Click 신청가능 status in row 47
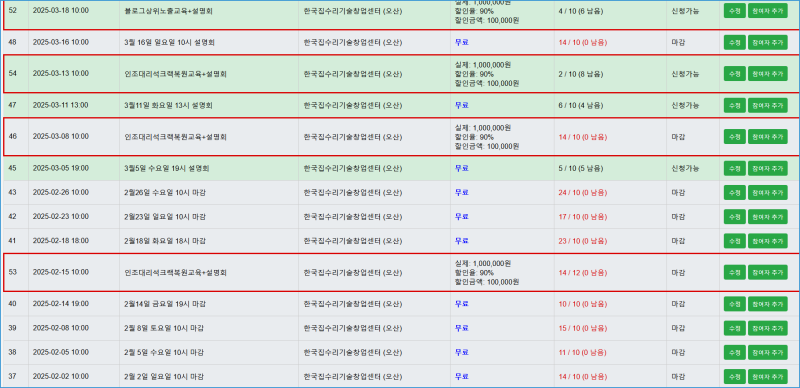The width and height of the screenshot is (800, 388). coord(685,105)
